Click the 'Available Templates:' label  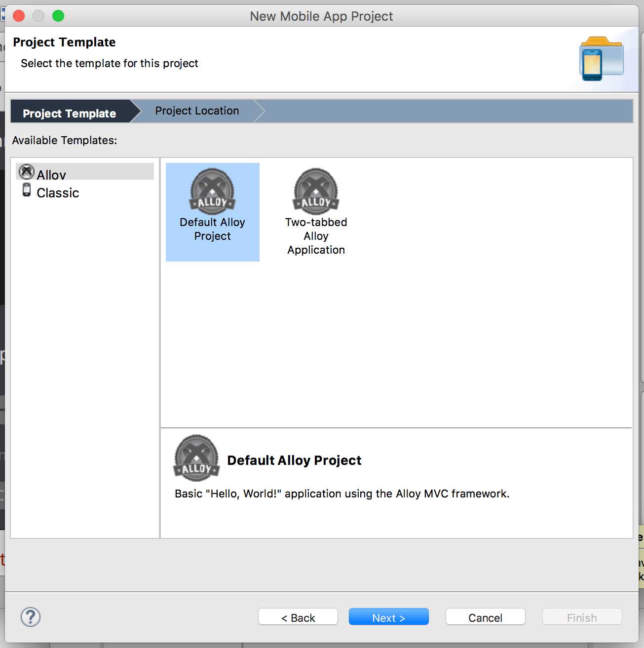(65, 141)
